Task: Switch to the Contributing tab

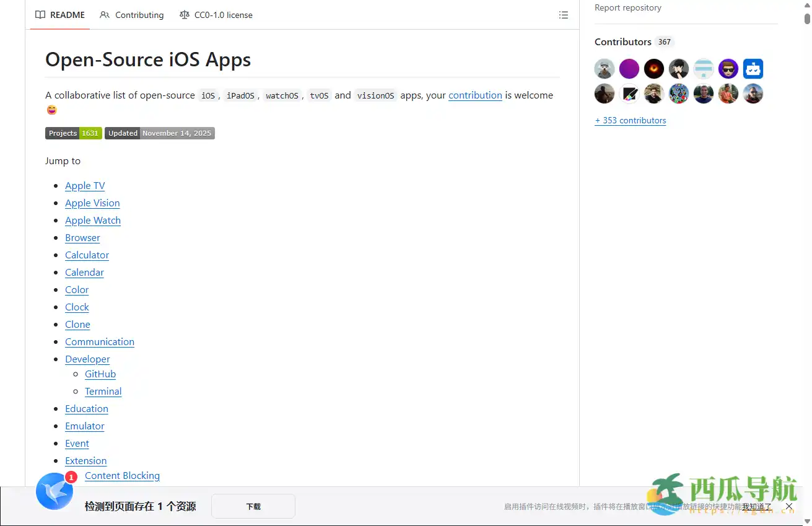Action: point(139,15)
